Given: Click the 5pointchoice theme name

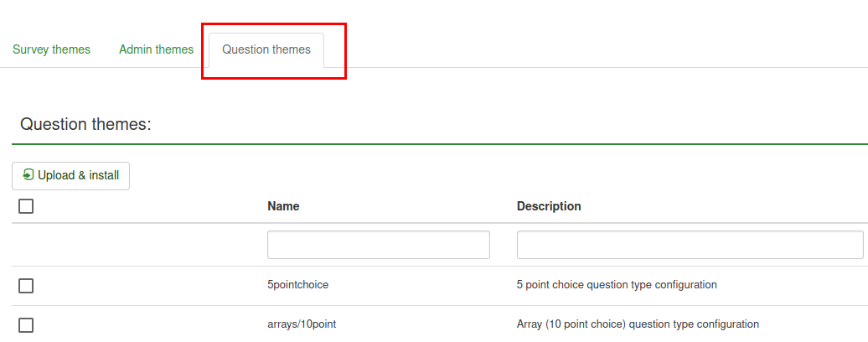Looking at the screenshot, I should pos(297,285).
